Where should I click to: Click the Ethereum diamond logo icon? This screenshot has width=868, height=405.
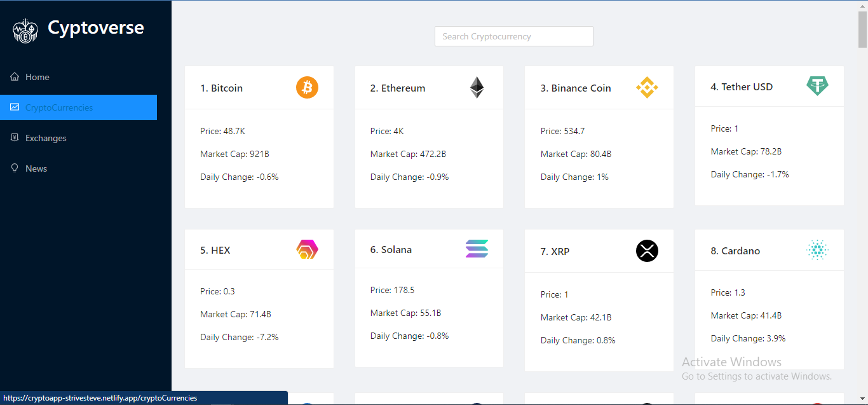[477, 88]
